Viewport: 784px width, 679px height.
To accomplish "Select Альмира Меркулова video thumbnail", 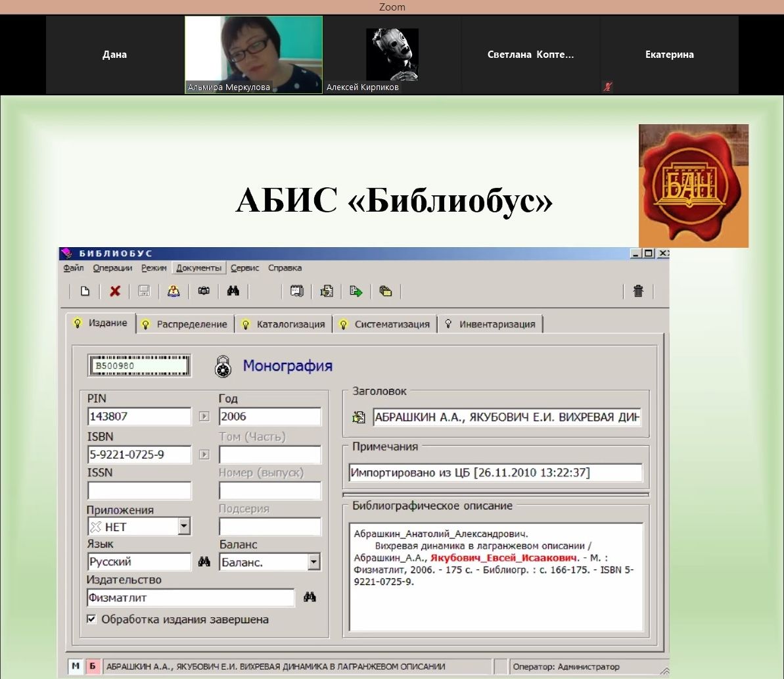I will coord(254,55).
